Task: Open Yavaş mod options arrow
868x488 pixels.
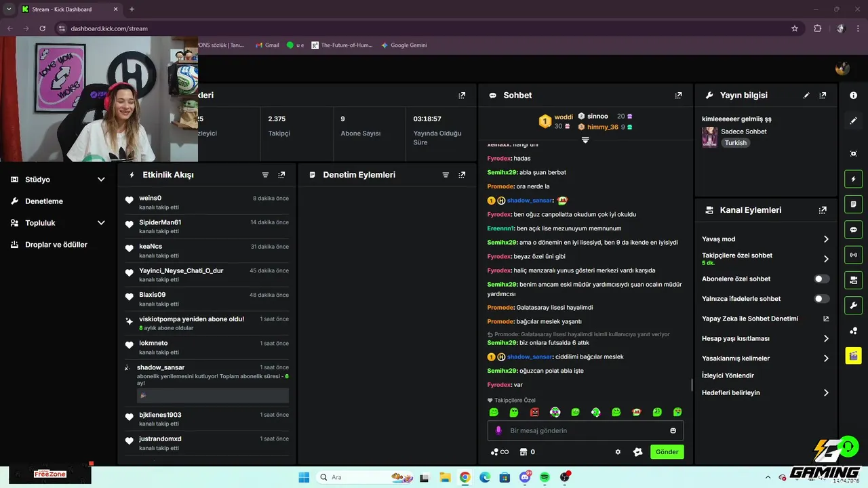Action: coord(826,239)
